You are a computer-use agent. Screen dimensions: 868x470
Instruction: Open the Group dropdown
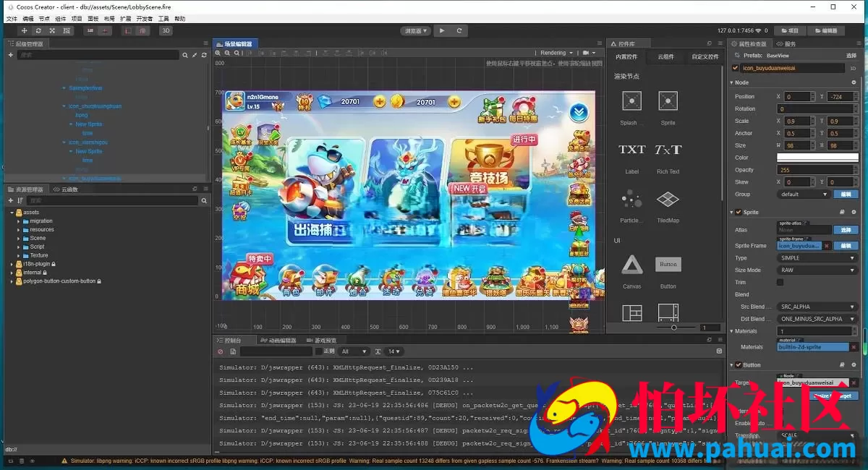[804, 194]
